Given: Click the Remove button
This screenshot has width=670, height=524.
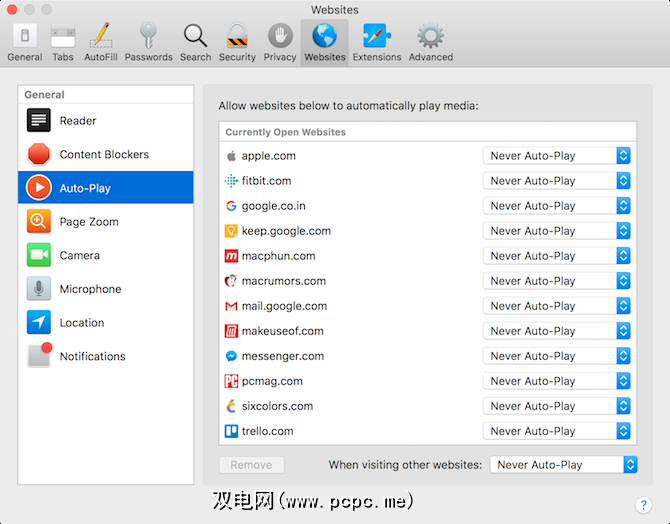Looking at the screenshot, I should click(x=251, y=465).
